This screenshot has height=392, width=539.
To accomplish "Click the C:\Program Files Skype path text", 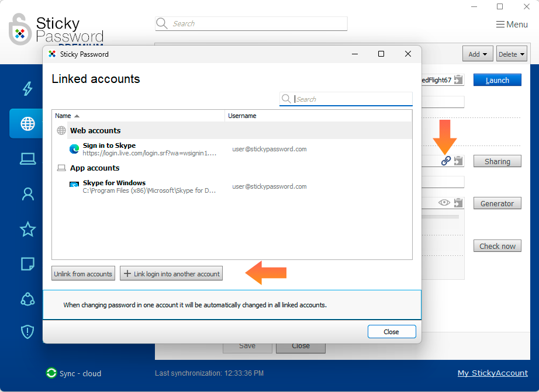I will point(149,190).
